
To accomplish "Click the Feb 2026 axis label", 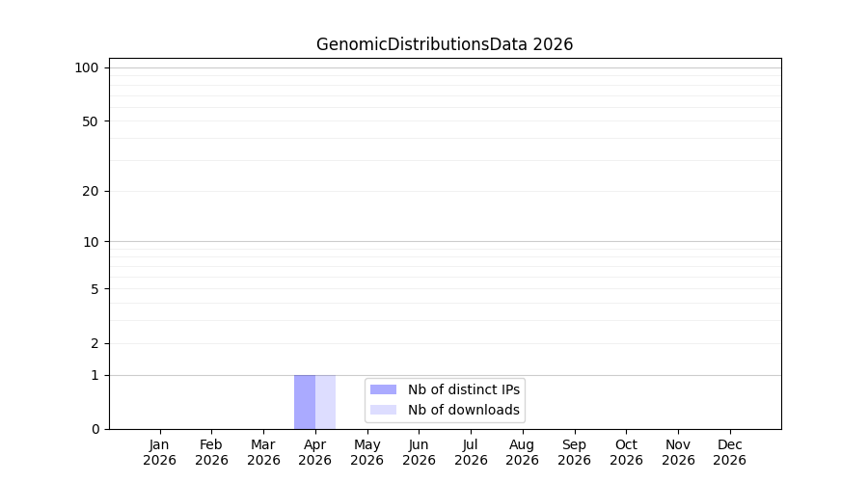I will 211,452.
